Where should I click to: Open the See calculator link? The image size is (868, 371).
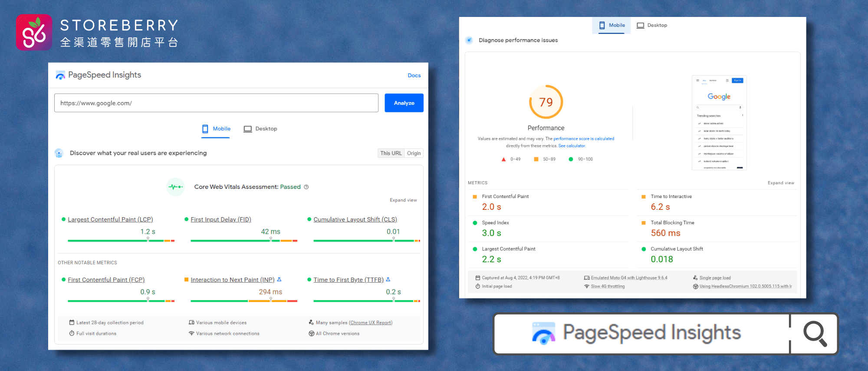tap(572, 146)
